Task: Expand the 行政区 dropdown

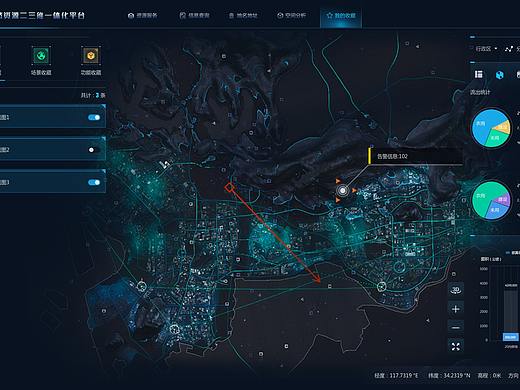Action: tap(486, 49)
